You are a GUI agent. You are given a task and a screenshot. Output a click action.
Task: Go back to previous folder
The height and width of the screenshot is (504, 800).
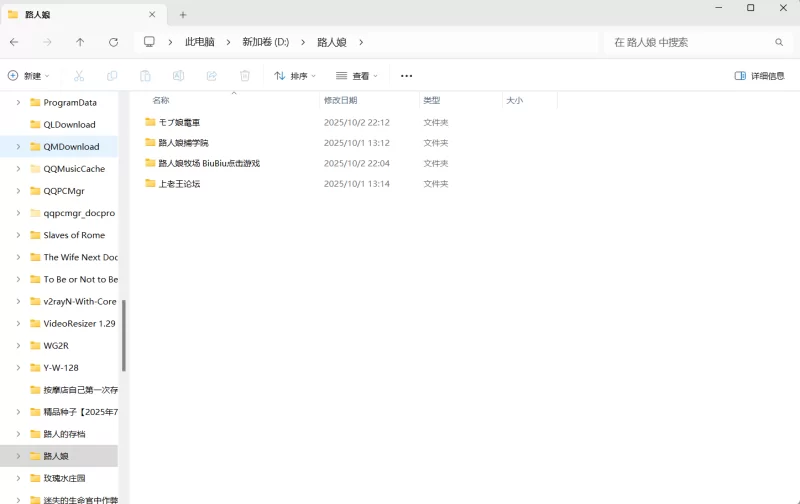pos(14,42)
